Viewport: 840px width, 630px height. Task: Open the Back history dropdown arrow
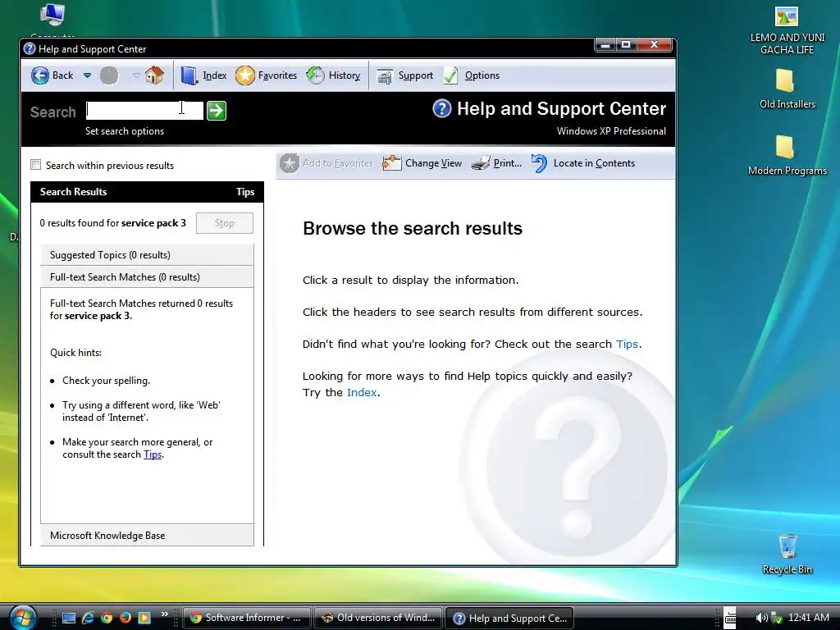coord(87,75)
